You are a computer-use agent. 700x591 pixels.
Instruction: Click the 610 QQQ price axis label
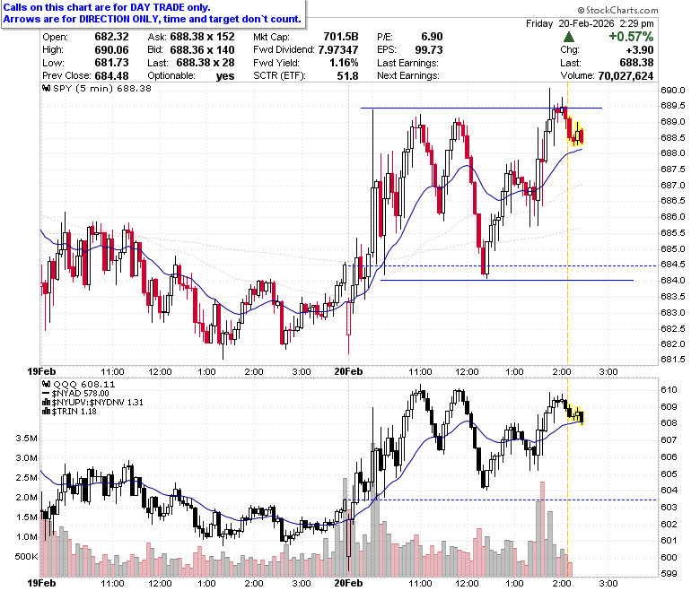tap(669, 389)
